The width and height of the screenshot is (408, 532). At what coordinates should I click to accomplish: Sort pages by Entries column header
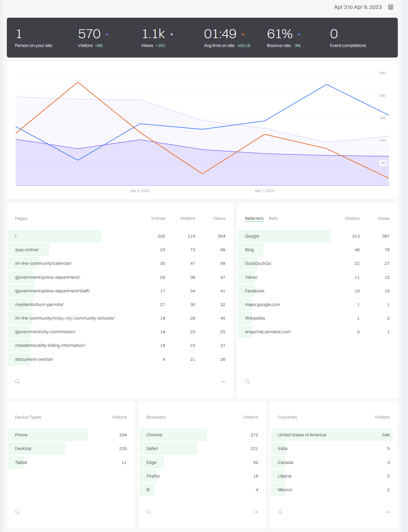[158, 219]
